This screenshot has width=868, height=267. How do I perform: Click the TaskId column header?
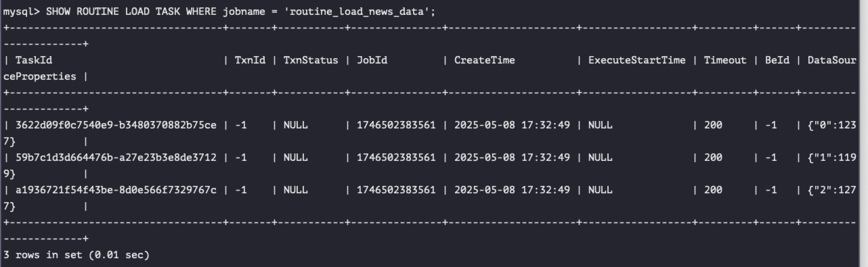pos(34,61)
